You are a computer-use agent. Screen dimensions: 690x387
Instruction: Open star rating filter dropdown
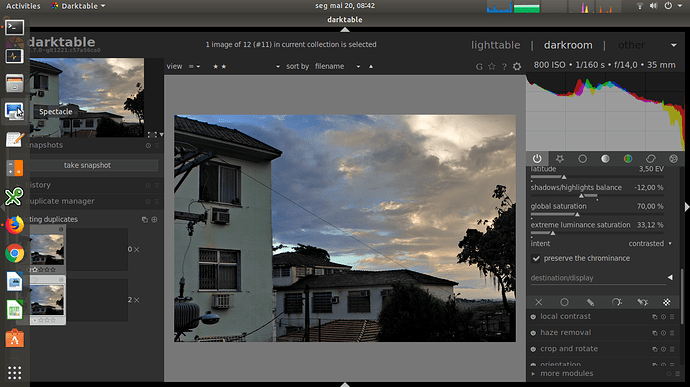point(246,66)
